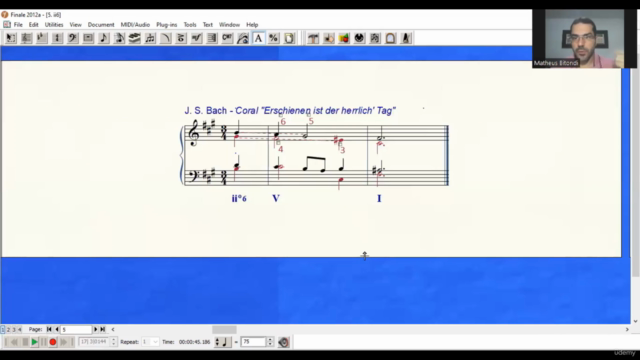Switch to layer 1

point(2,329)
